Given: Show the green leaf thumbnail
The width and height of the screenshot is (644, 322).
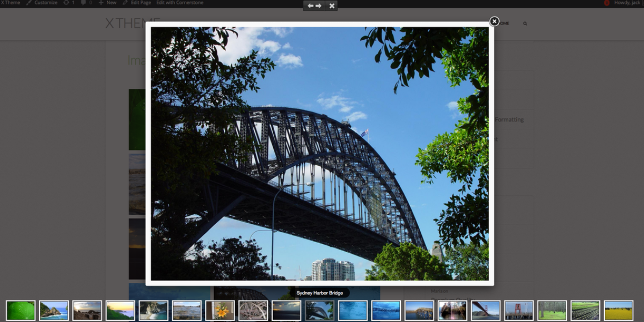Looking at the screenshot, I should 21,311.
